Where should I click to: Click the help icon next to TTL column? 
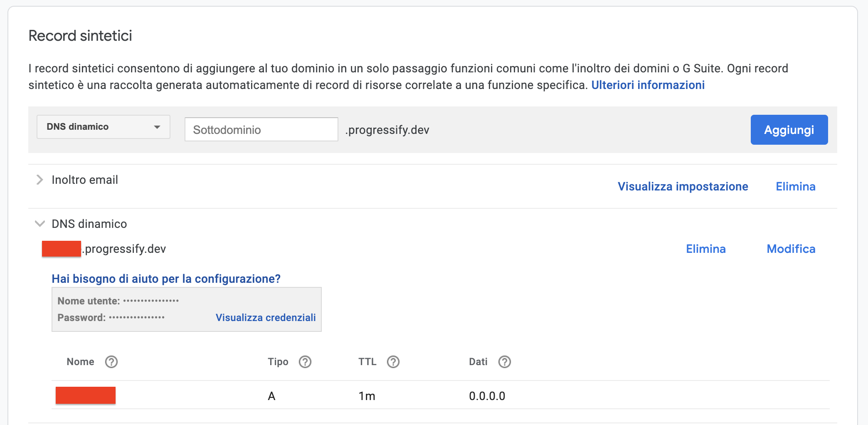point(393,362)
